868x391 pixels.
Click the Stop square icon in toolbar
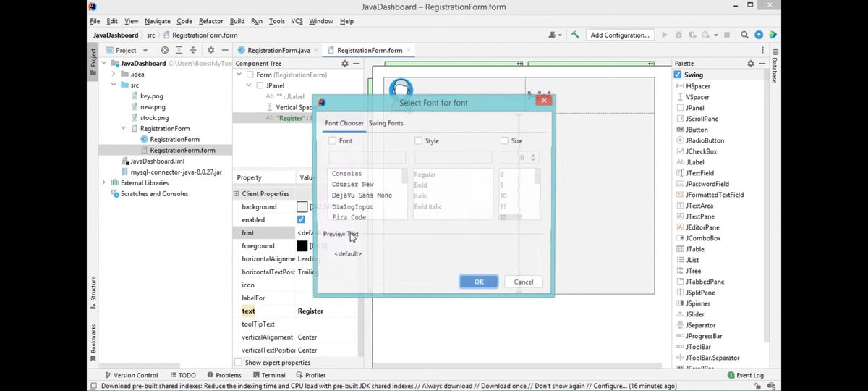726,35
